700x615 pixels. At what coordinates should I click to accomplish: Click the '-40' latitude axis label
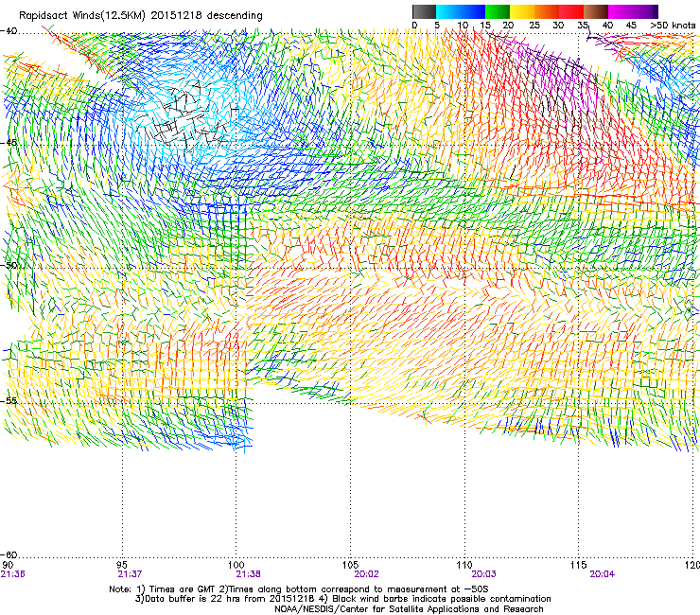click(9, 31)
